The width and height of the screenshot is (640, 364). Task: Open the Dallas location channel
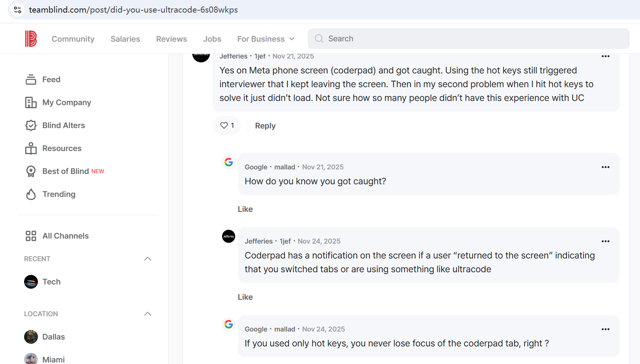click(53, 337)
